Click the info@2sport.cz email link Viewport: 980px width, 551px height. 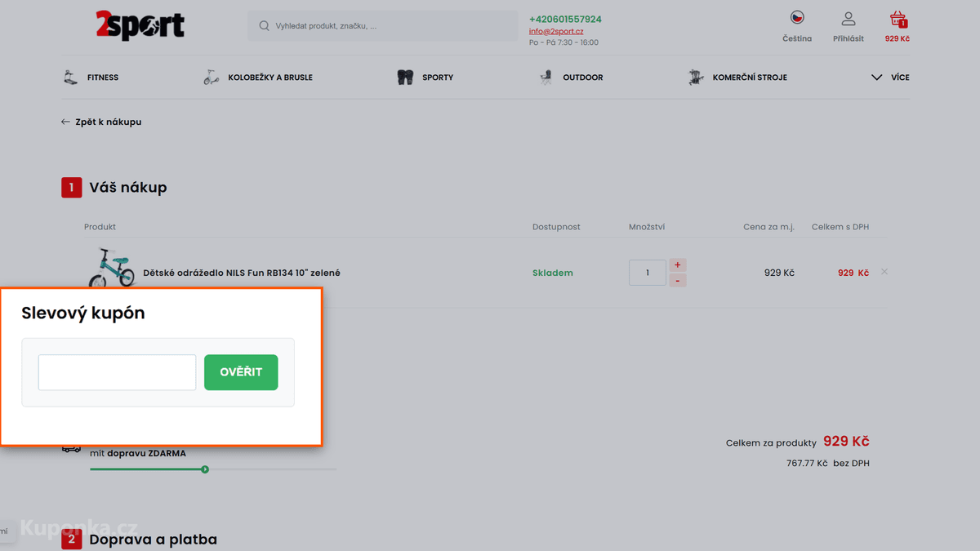(556, 31)
